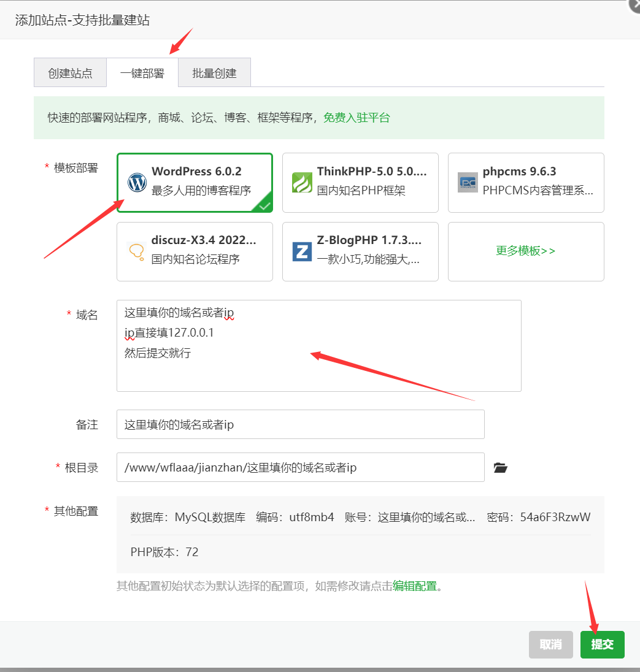Click the phpcms logo icon
Screen dimensions: 640x672
(468, 183)
